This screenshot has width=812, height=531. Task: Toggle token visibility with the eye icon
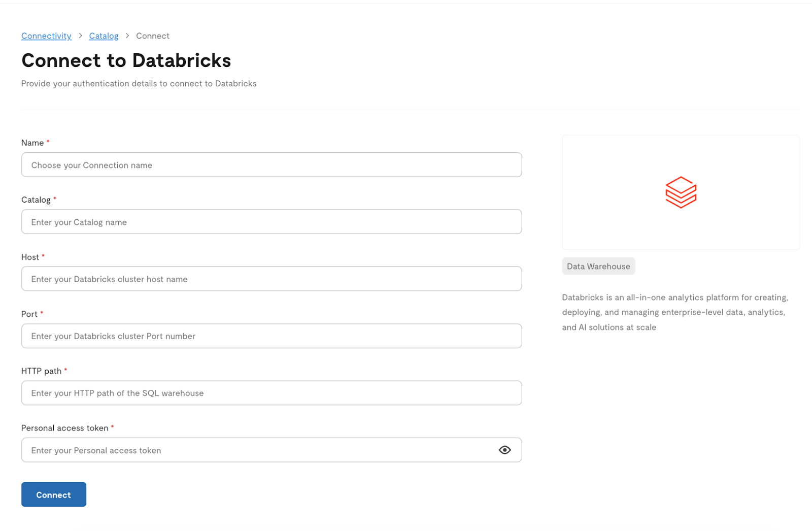504,450
